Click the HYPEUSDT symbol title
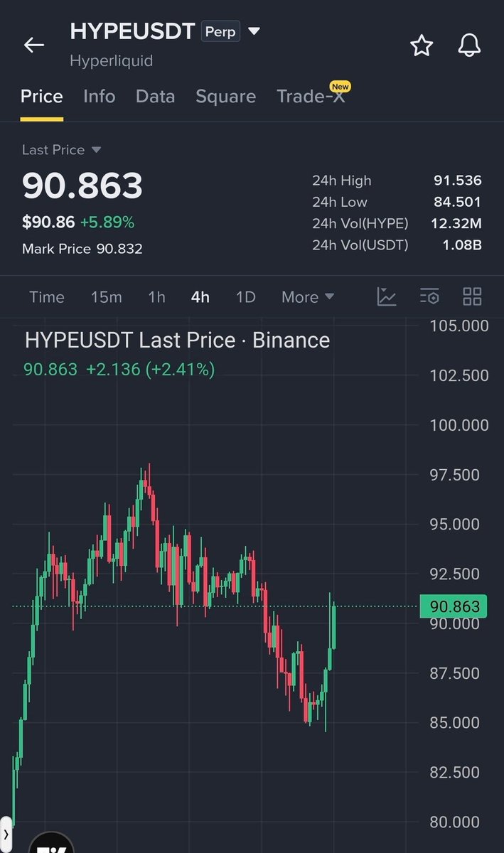The width and height of the screenshot is (504, 853). pyautogui.click(x=132, y=31)
